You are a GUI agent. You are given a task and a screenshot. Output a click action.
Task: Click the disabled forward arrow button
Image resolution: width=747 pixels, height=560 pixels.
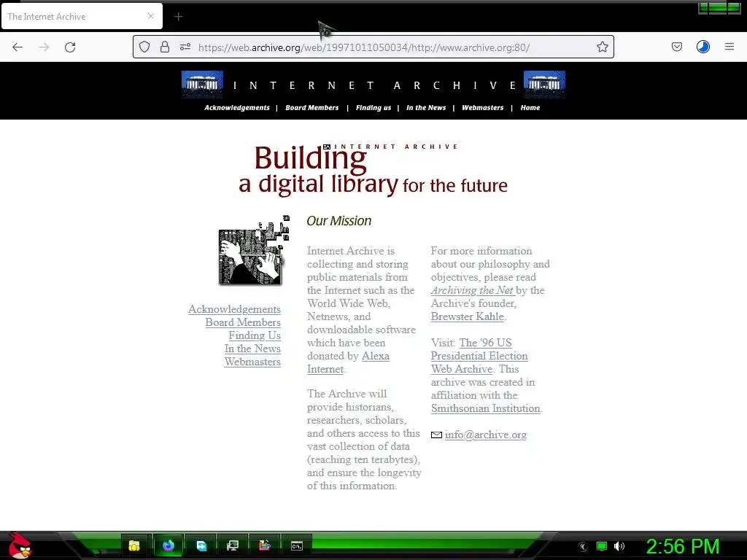[44, 47]
